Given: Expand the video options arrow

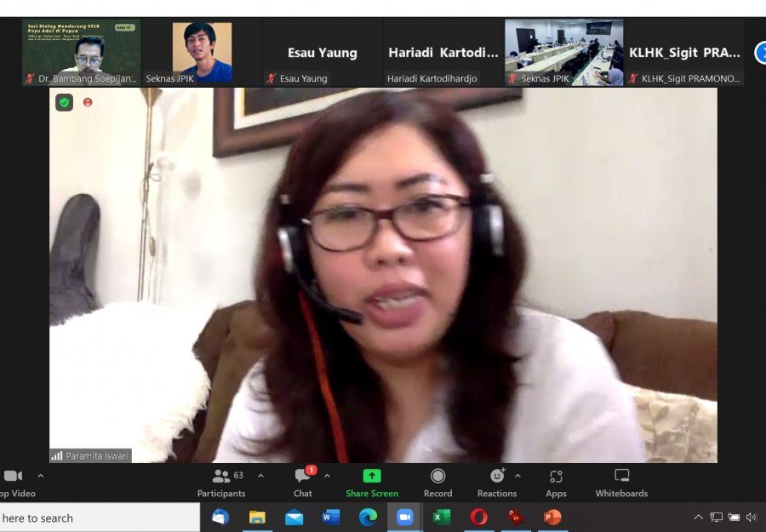Looking at the screenshot, I should tap(41, 475).
